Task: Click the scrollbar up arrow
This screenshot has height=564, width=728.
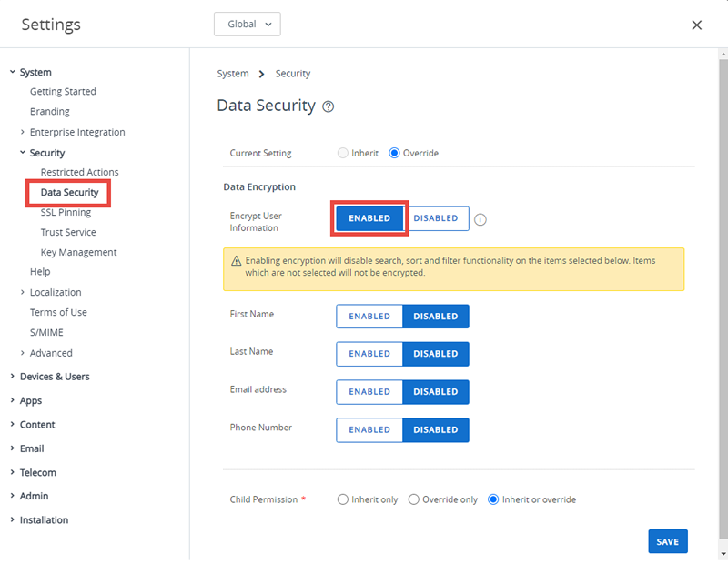Action: [x=723, y=55]
